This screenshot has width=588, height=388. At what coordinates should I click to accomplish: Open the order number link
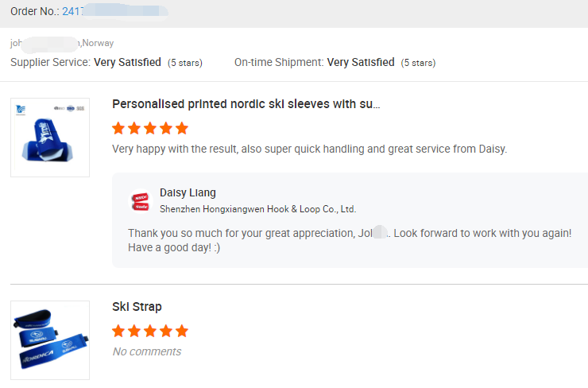(114, 11)
